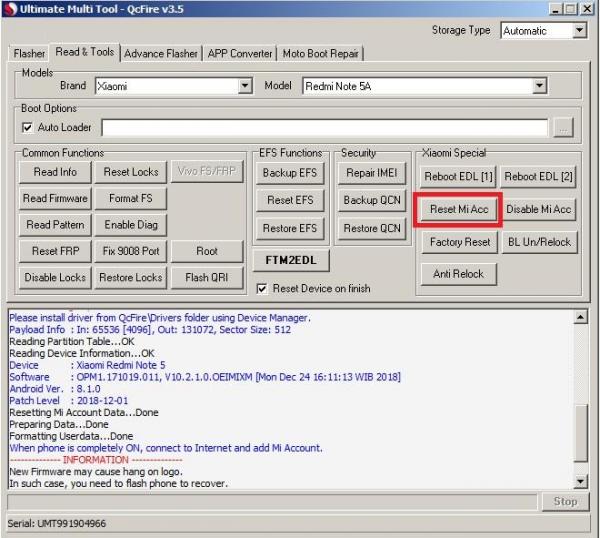
Task: Click the Anti Relock button
Action: (x=458, y=274)
